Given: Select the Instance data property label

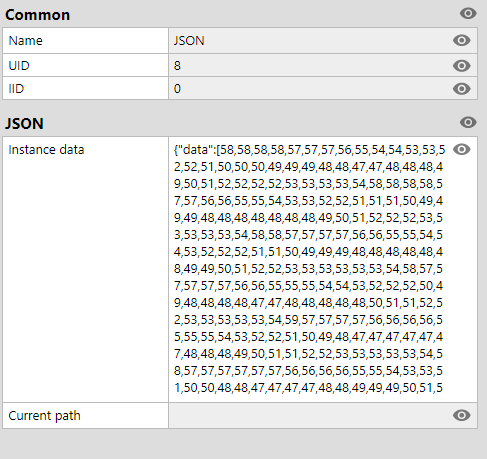Looking at the screenshot, I should [46, 150].
